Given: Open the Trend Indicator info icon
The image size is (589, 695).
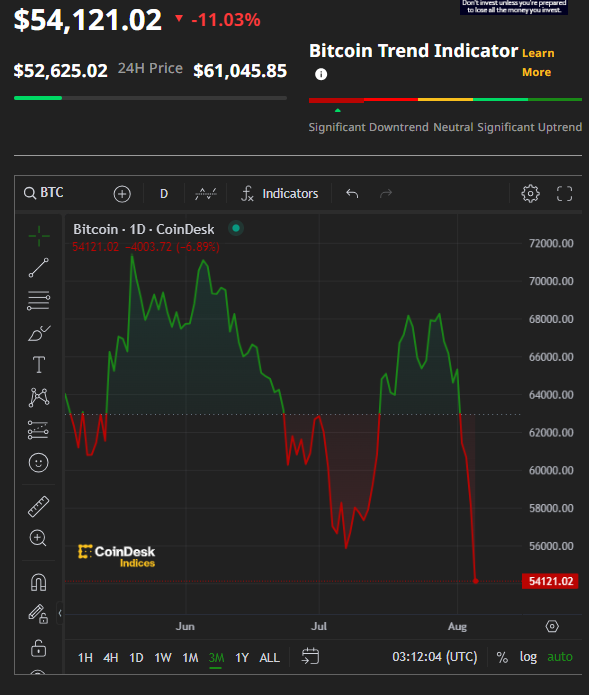Looking at the screenshot, I should pos(321,74).
